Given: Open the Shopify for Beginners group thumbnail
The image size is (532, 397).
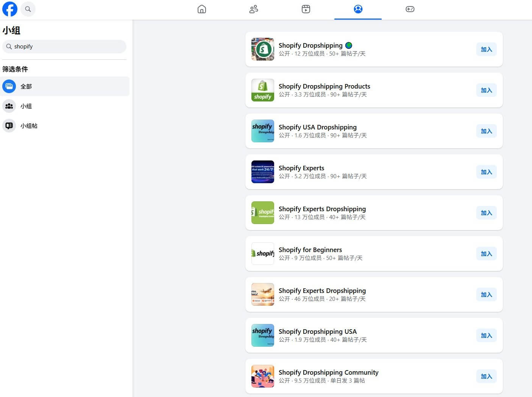Looking at the screenshot, I should pos(263,254).
